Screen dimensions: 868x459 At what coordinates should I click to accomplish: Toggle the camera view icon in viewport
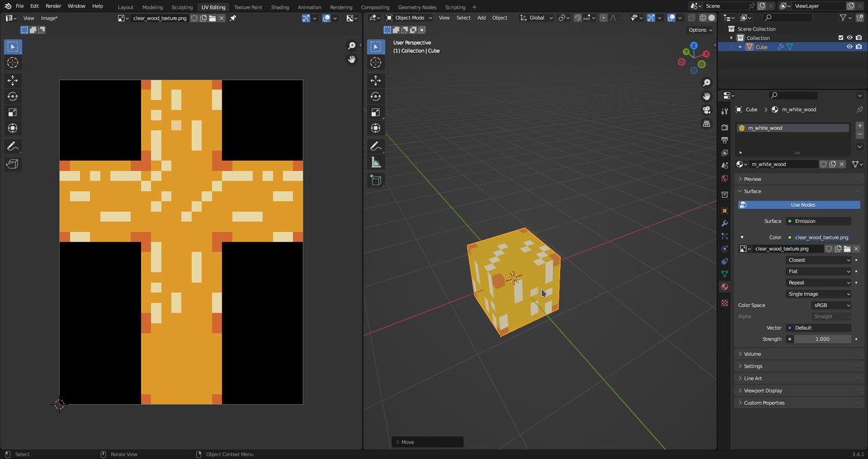707,110
